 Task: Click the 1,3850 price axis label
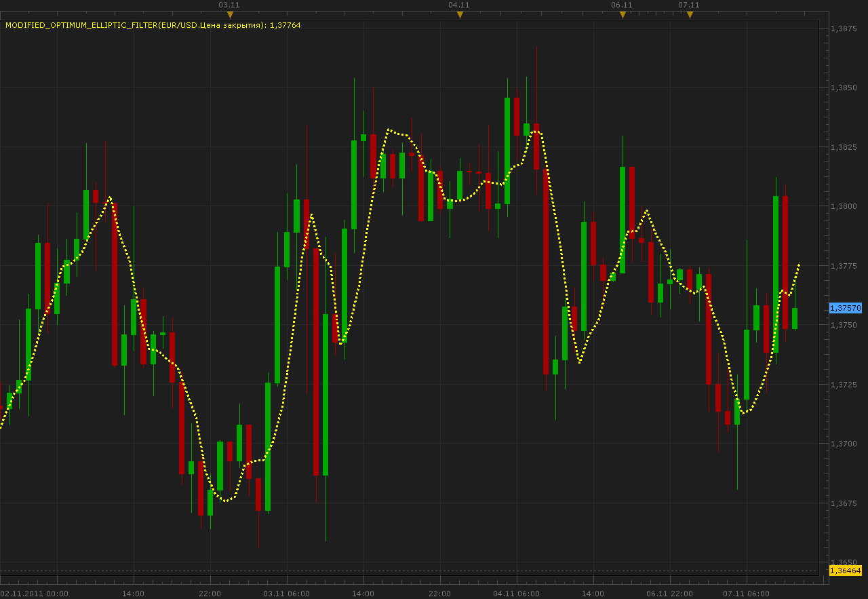tap(843, 88)
